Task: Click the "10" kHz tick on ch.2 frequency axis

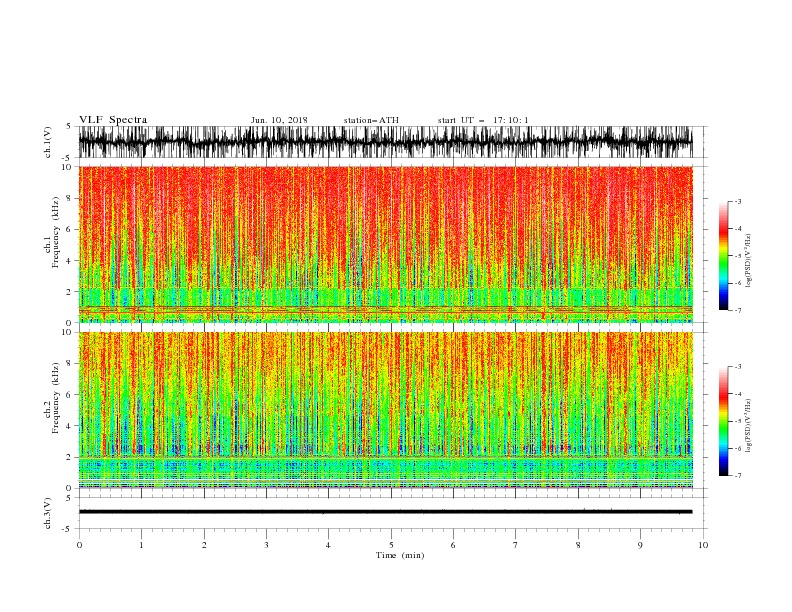Action: click(66, 332)
